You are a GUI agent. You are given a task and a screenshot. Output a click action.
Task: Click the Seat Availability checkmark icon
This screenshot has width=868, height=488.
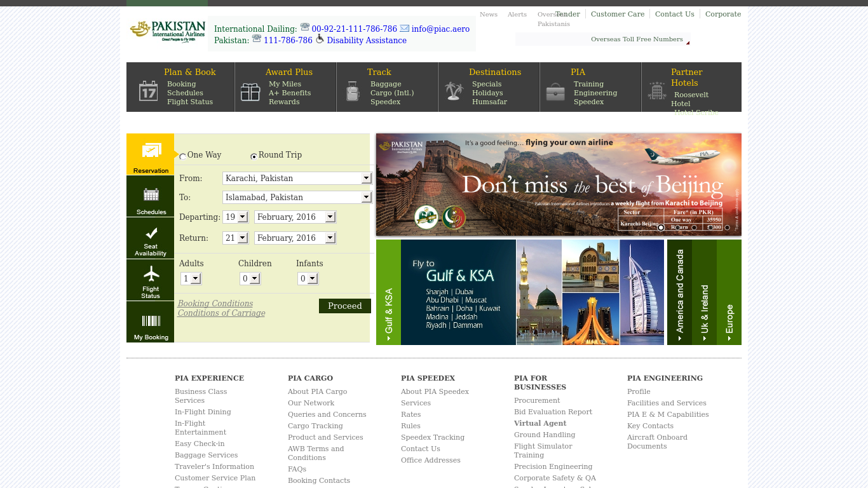click(151, 233)
